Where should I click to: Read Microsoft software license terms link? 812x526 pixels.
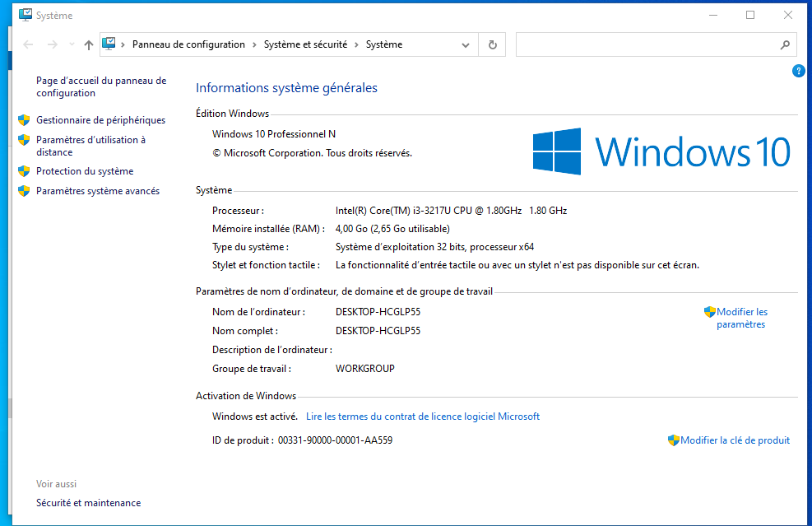click(423, 417)
